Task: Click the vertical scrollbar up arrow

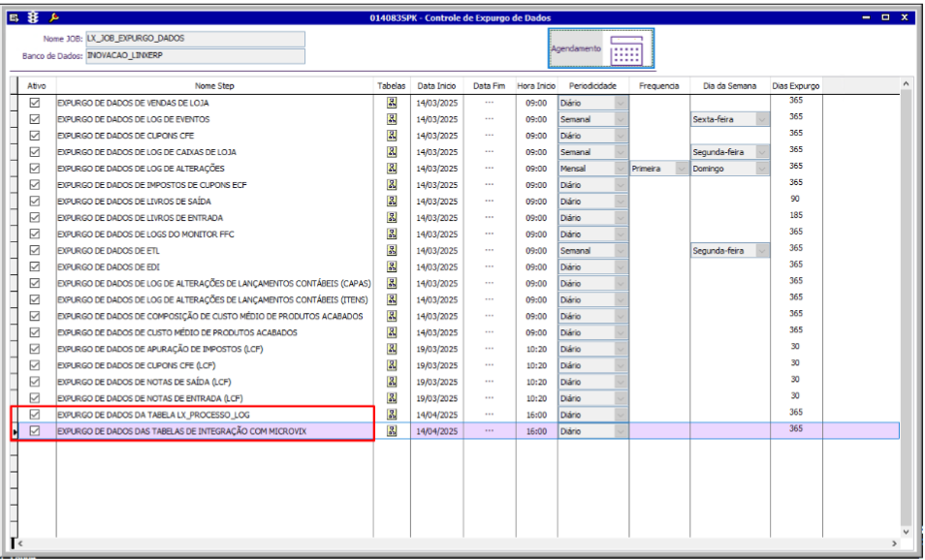Action: pyautogui.click(x=907, y=85)
